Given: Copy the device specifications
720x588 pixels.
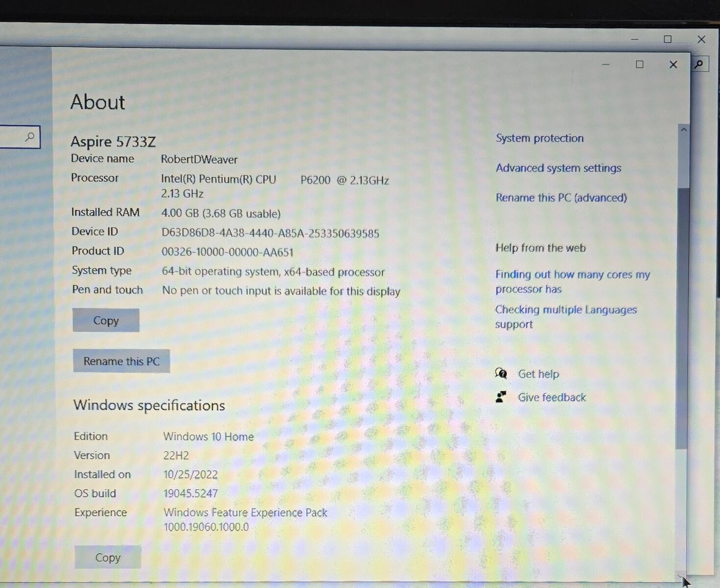Looking at the screenshot, I should [x=106, y=320].
